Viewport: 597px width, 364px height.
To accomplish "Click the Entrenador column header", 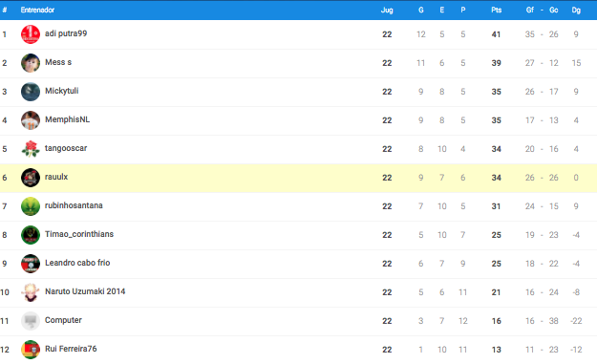I will [x=37, y=10].
